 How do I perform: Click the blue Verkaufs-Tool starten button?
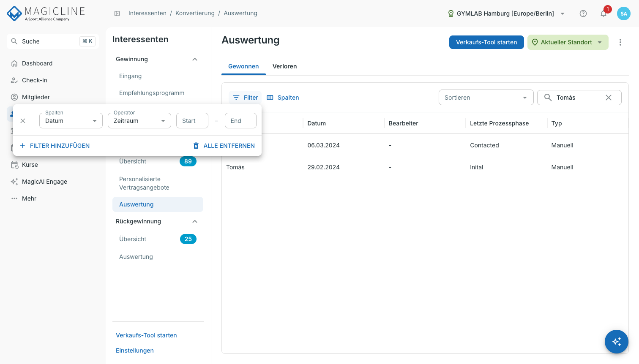coord(486,42)
